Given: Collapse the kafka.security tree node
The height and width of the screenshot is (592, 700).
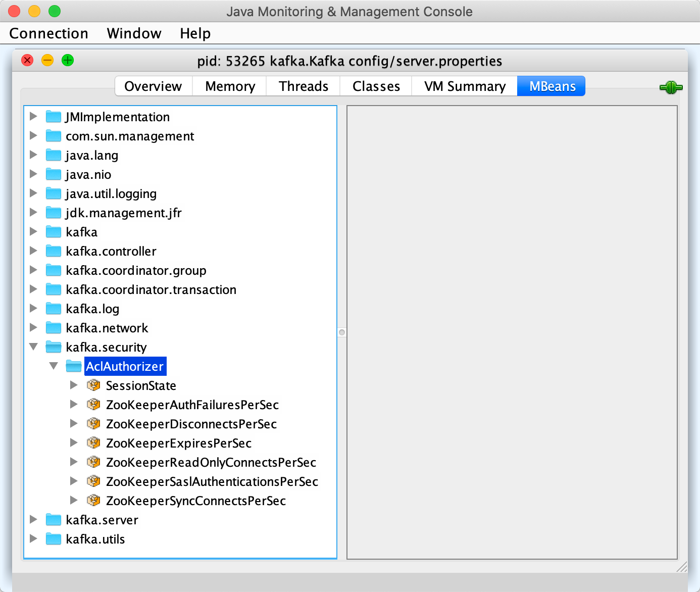Looking at the screenshot, I should pyautogui.click(x=33, y=347).
